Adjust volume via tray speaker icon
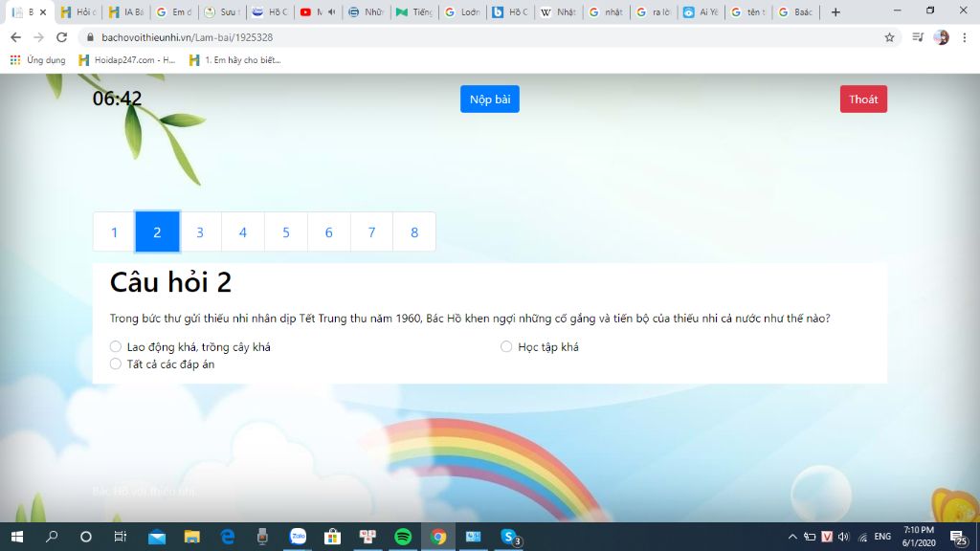This screenshot has width=980, height=551. [844, 537]
